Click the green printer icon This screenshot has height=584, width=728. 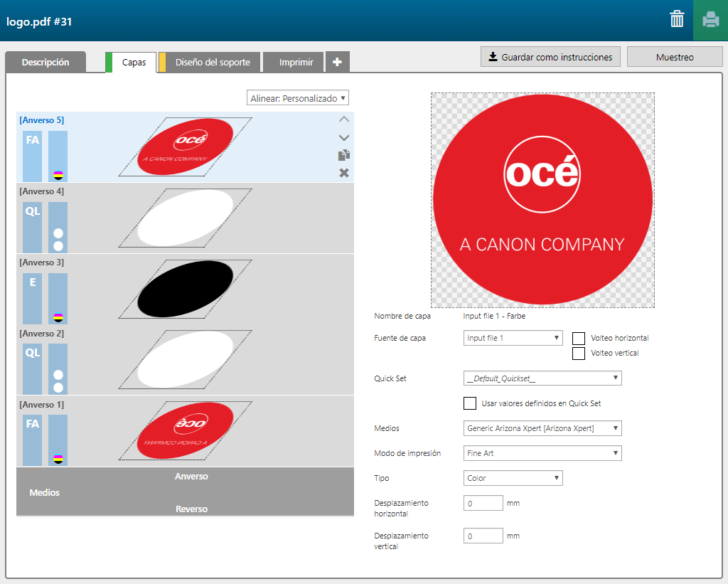(x=710, y=20)
